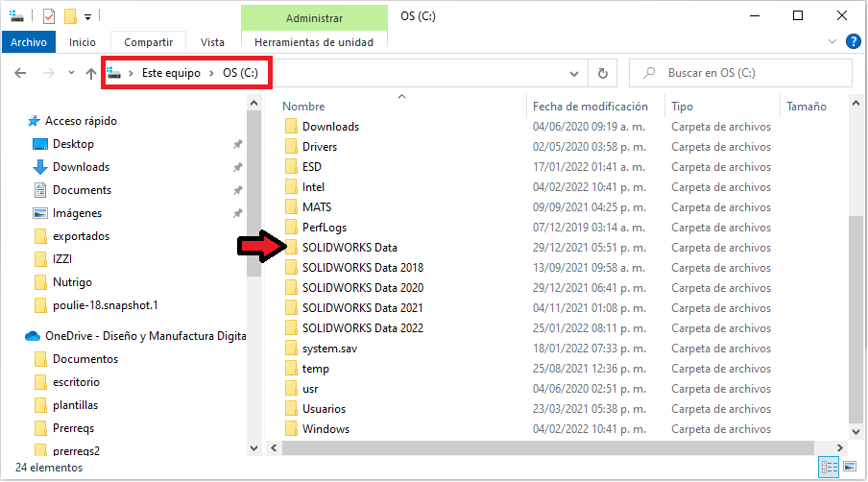Click the pin icon next to Imágenes
This screenshot has height=482, width=868.
(x=237, y=213)
